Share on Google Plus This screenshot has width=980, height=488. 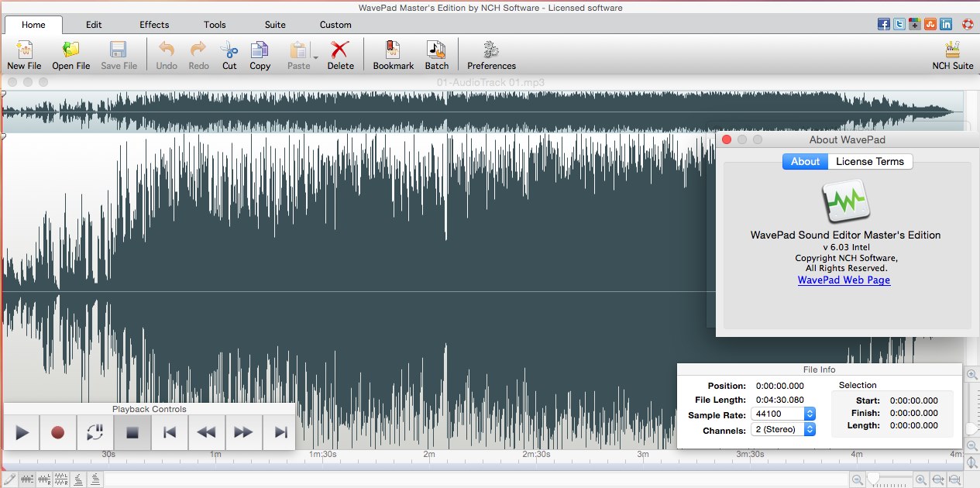coord(915,24)
